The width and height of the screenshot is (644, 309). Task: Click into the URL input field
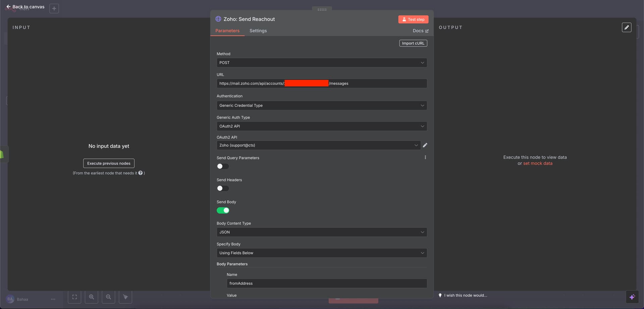322,83
